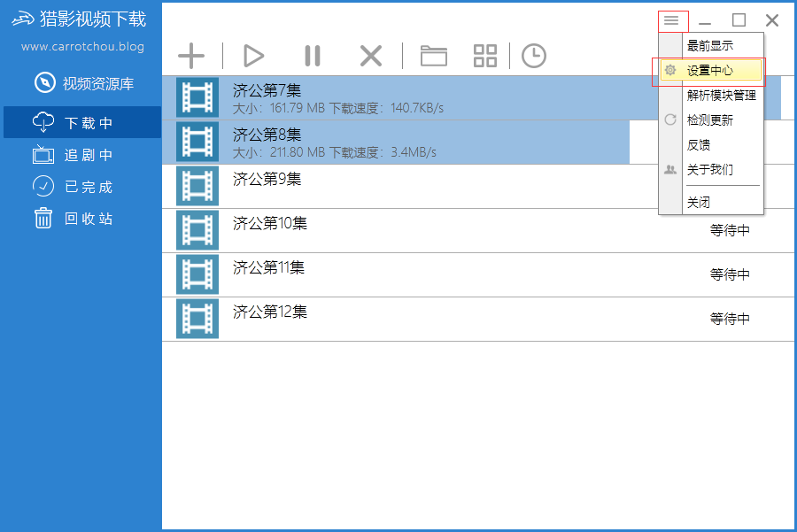Maximize the window

click(739, 20)
